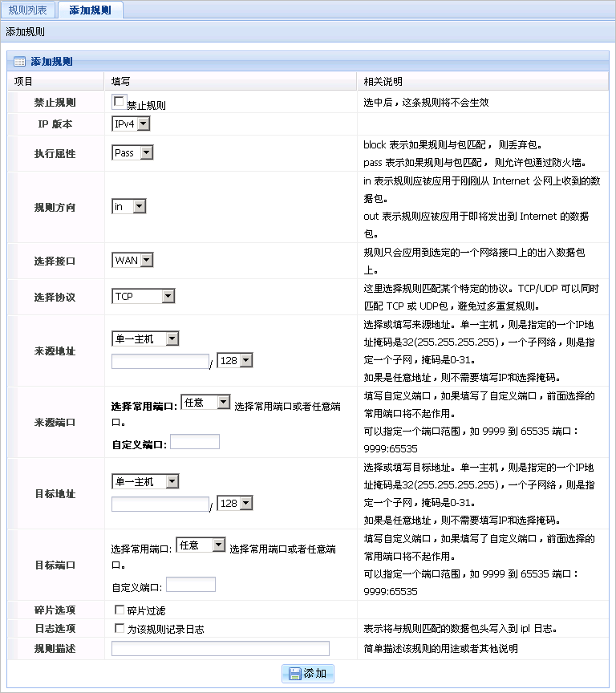Image resolution: width=616 pixels, height=693 pixels.
Task: Click the table icon beside 添加规则 header
Action: 19,61
